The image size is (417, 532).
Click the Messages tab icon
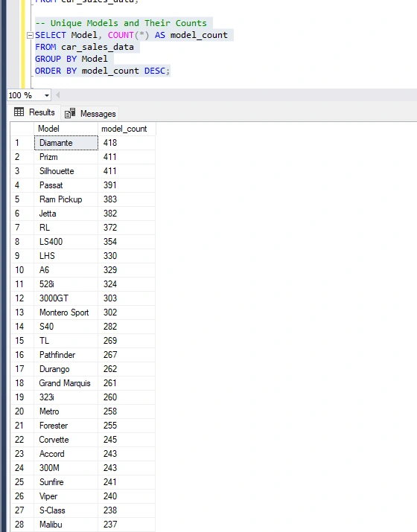[x=70, y=113]
